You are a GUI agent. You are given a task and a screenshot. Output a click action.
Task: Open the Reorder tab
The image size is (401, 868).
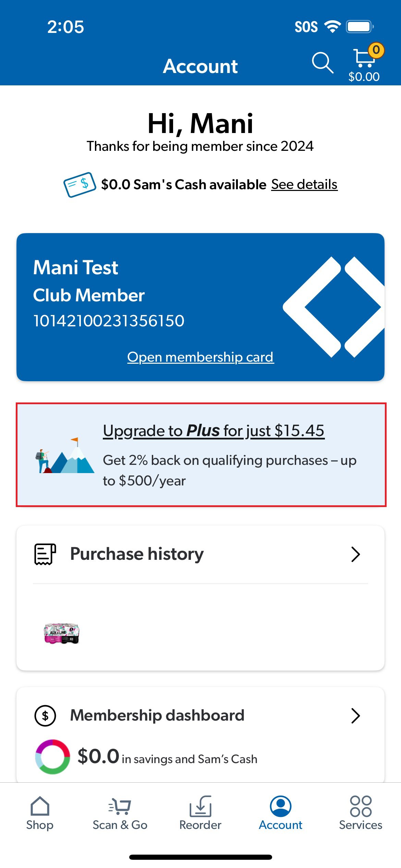click(x=200, y=813)
